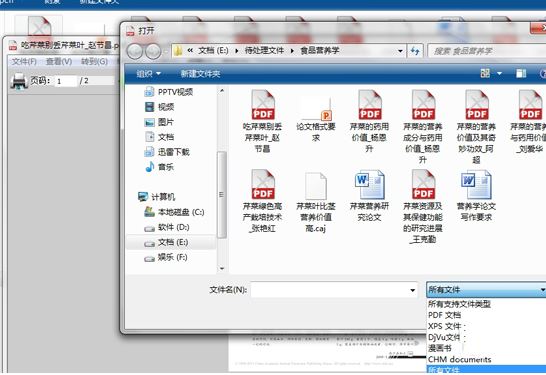
Task: Select PDF file 吃芹菜别丢芹菜叶_赵节昌
Action: tap(263, 122)
